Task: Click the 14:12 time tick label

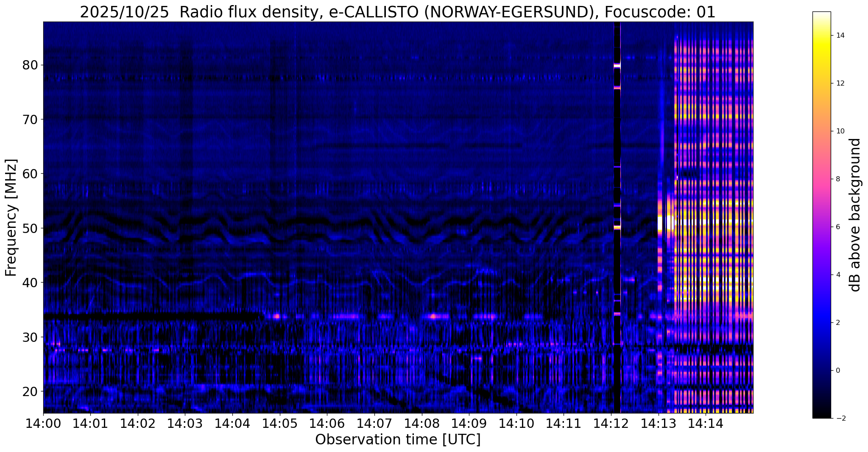Action: 611,423
